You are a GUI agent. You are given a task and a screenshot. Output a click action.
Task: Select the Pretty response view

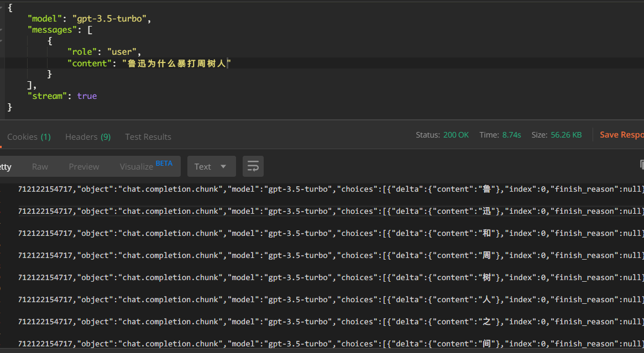pos(6,167)
